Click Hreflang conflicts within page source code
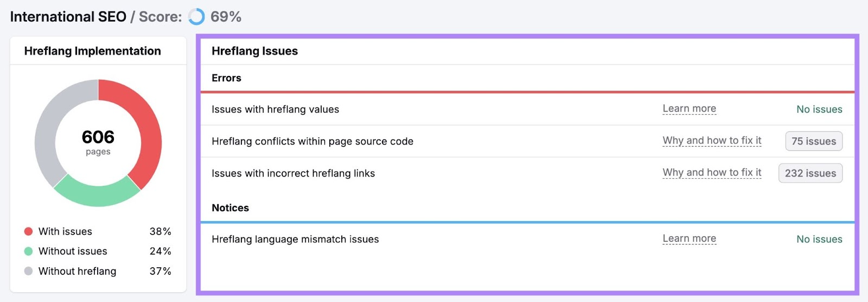The width and height of the screenshot is (868, 302). pos(312,141)
